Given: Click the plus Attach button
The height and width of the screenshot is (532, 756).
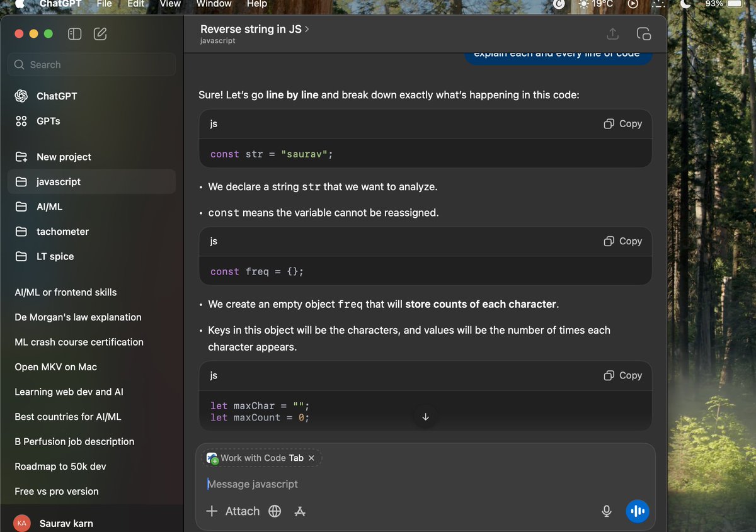Looking at the screenshot, I should pyautogui.click(x=232, y=511).
